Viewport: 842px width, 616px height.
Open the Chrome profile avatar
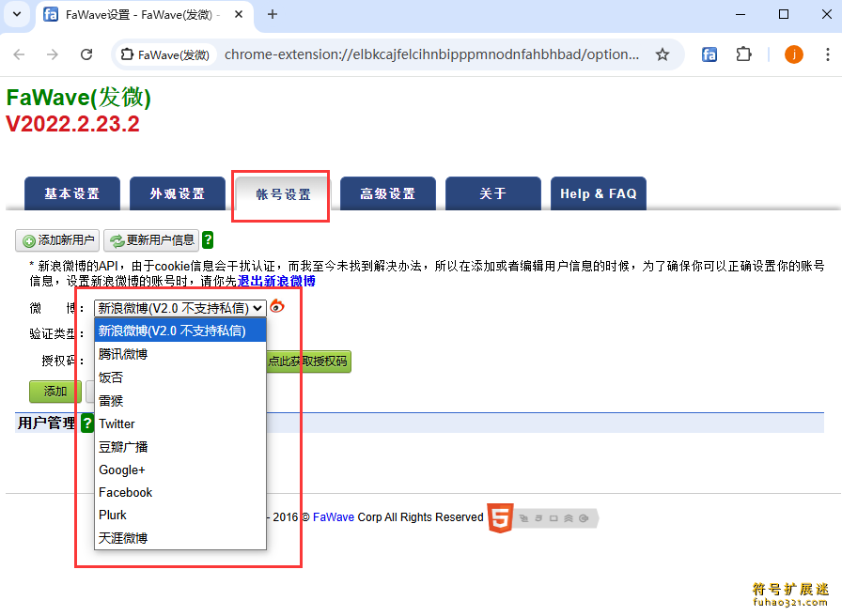(794, 54)
